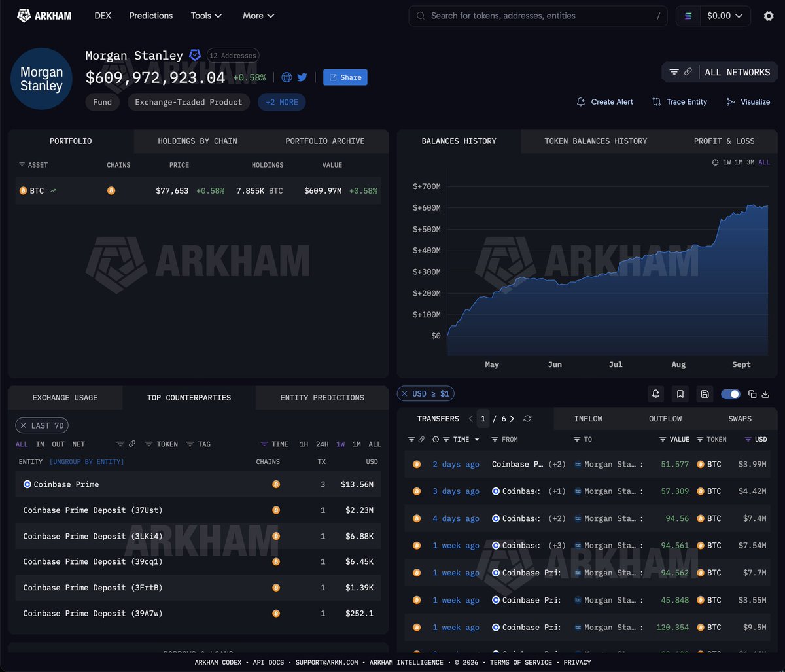
Task: Switch to EXCHANGE USAGE tab
Action: pos(65,398)
